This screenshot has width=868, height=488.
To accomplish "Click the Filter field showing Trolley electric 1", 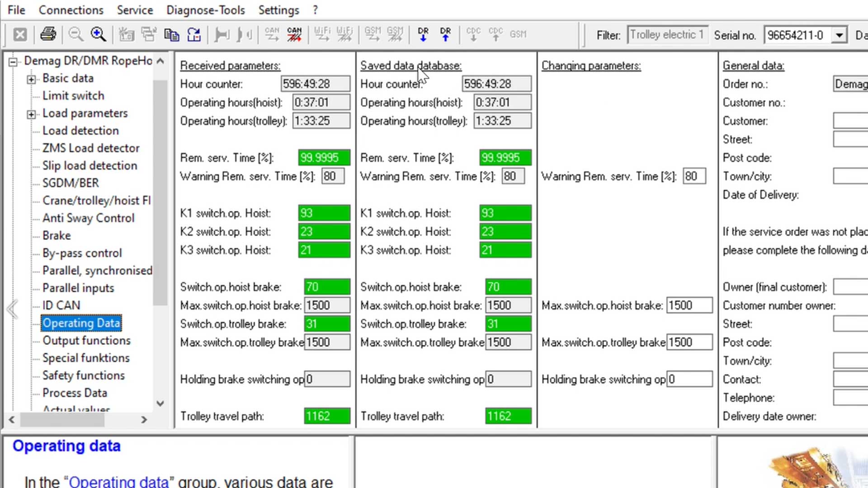I will click(x=668, y=35).
